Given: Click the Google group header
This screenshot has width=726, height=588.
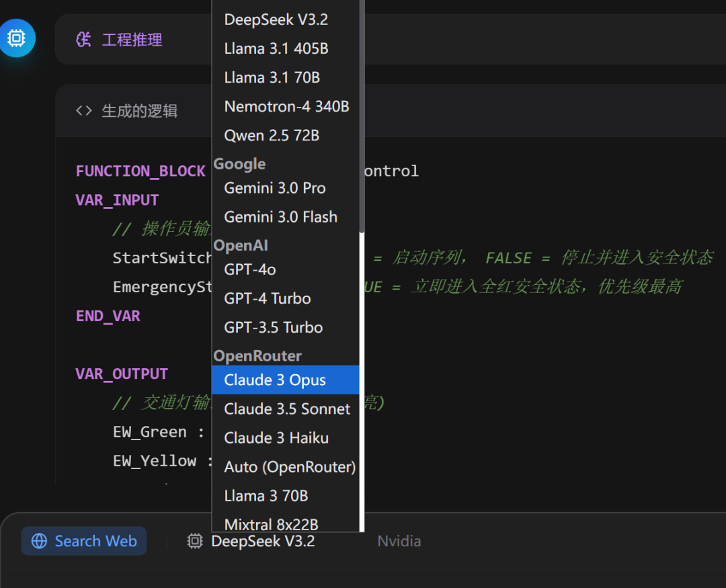Looking at the screenshot, I should (x=239, y=164).
